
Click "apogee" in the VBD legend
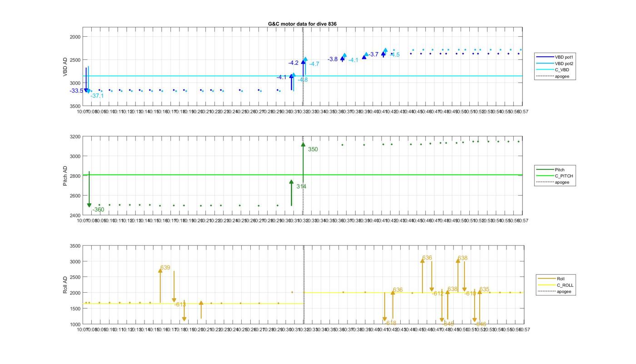(x=553, y=76)
